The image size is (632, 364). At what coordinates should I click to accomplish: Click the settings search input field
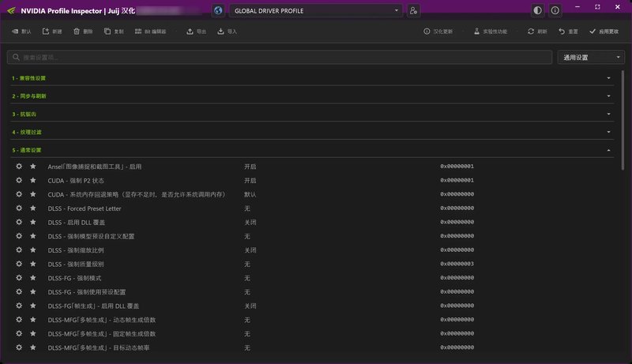tap(280, 58)
